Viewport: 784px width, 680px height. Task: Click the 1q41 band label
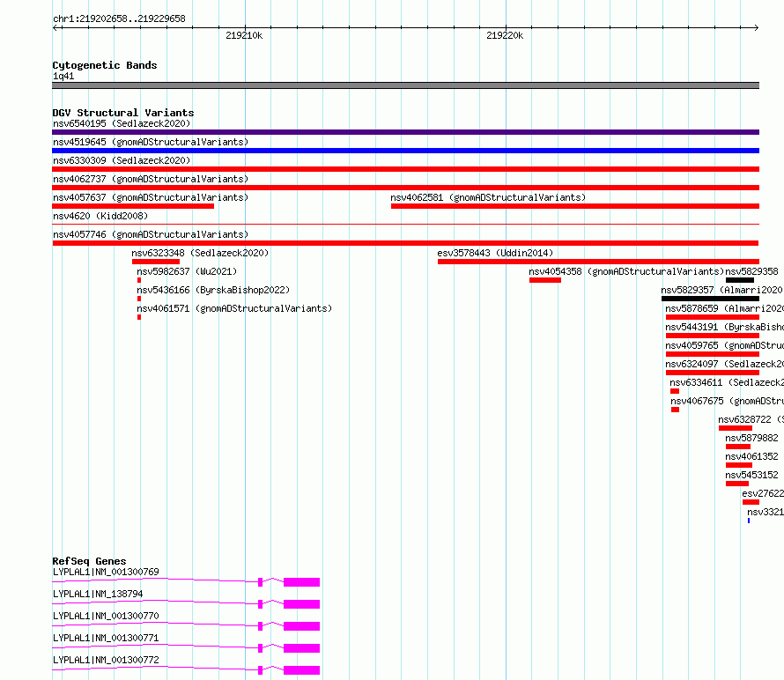[x=63, y=76]
